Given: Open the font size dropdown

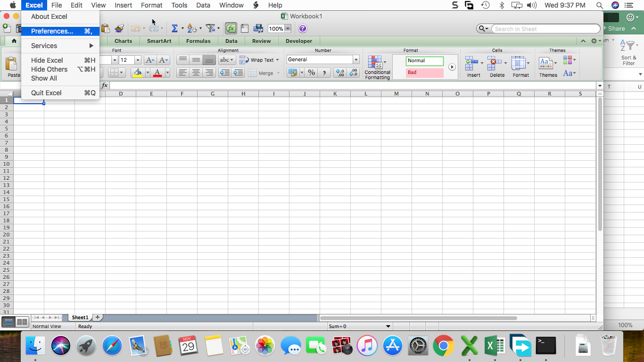Looking at the screenshot, I should (x=138, y=60).
